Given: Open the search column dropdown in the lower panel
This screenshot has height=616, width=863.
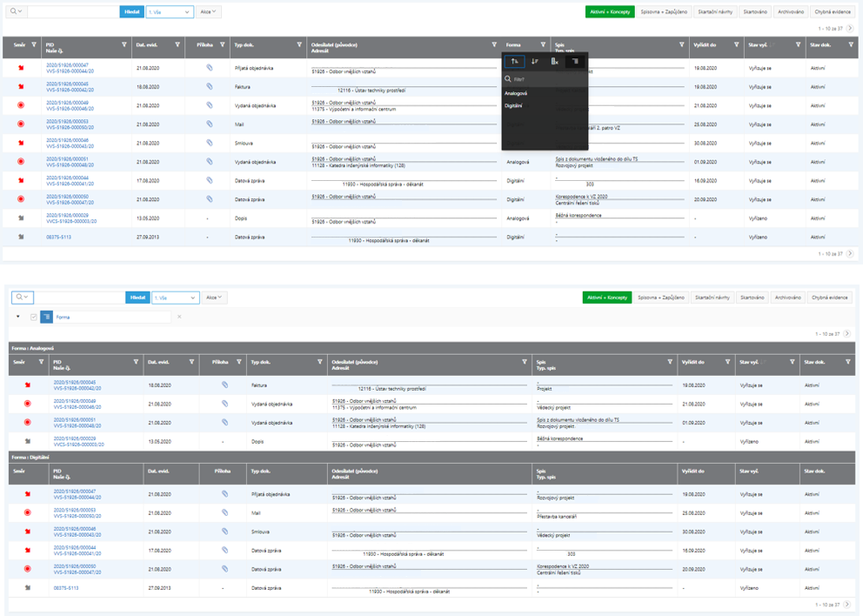Looking at the screenshot, I should click(23, 298).
